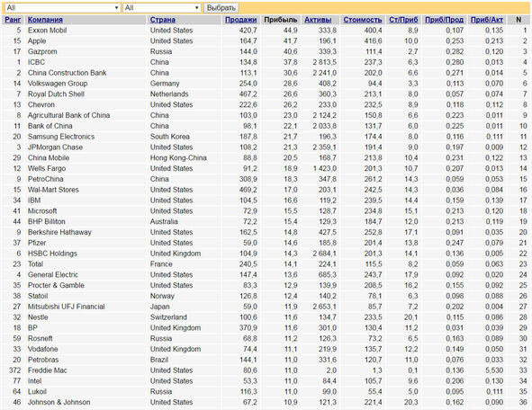Sort by Ст/Приб column header
532x410 pixels.
(x=403, y=20)
